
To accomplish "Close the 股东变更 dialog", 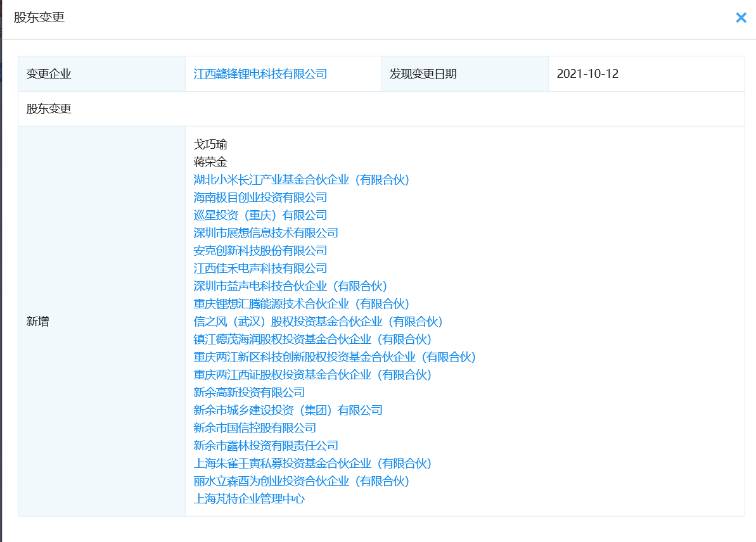I will pos(741,18).
